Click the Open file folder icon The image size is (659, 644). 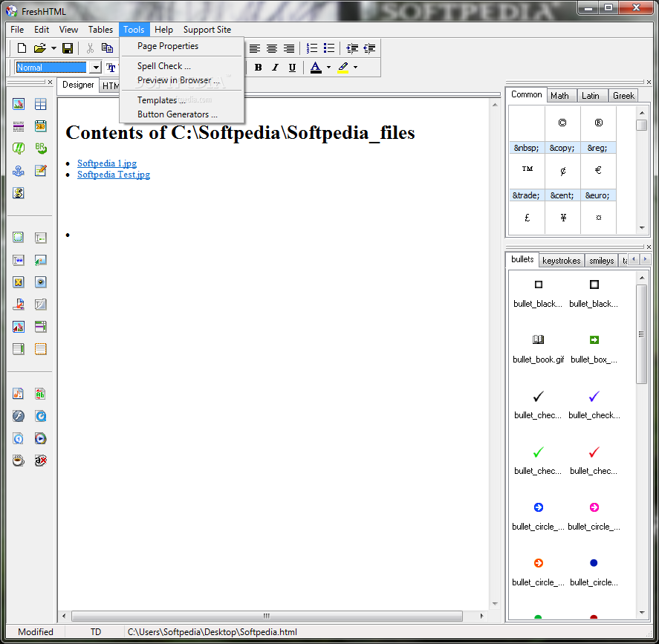40,48
